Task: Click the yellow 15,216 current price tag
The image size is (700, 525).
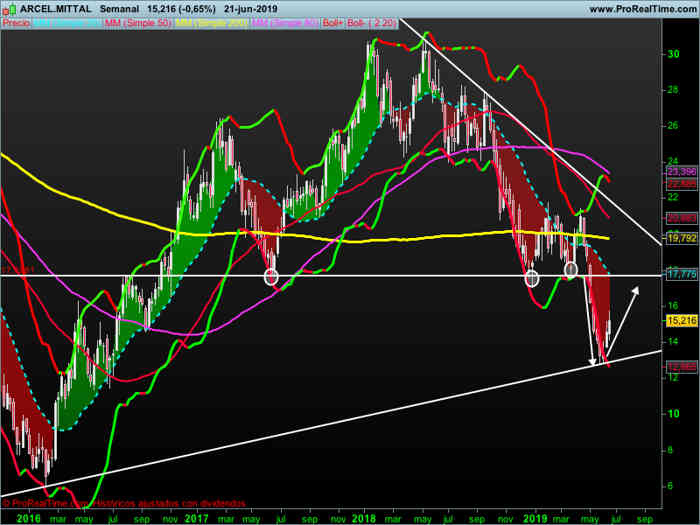Action: pos(681,321)
